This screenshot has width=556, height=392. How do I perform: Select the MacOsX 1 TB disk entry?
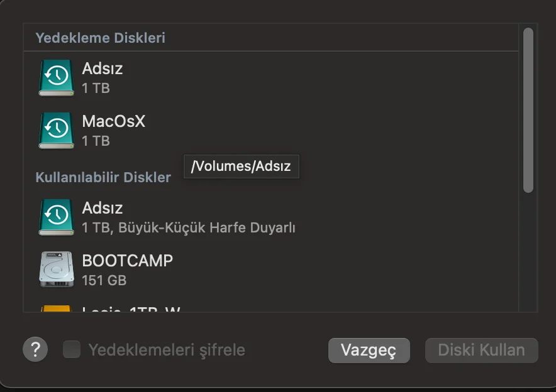click(271, 130)
